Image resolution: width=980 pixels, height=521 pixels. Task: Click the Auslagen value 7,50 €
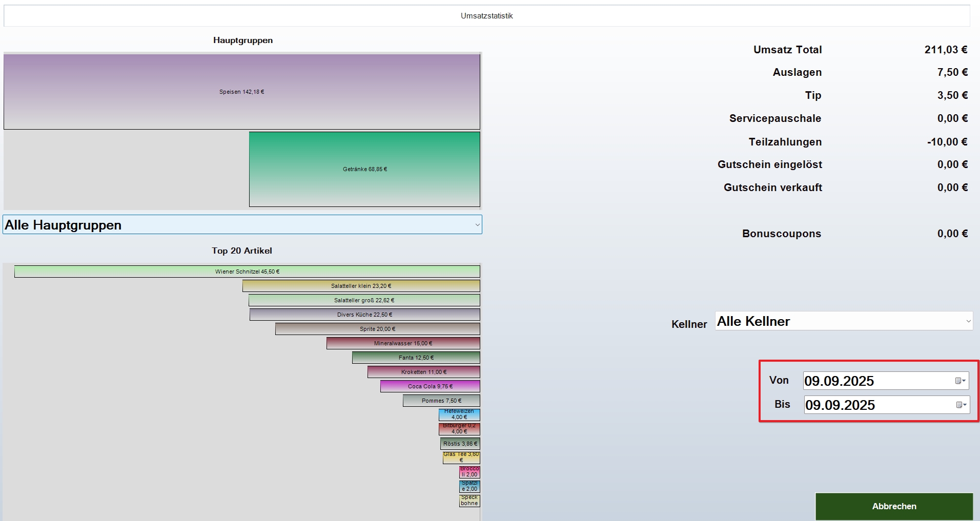click(x=952, y=72)
